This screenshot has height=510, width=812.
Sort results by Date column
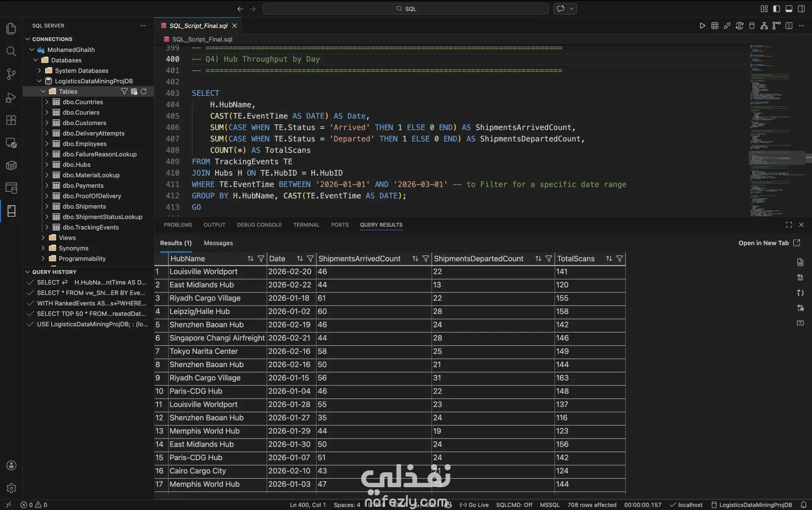point(300,259)
